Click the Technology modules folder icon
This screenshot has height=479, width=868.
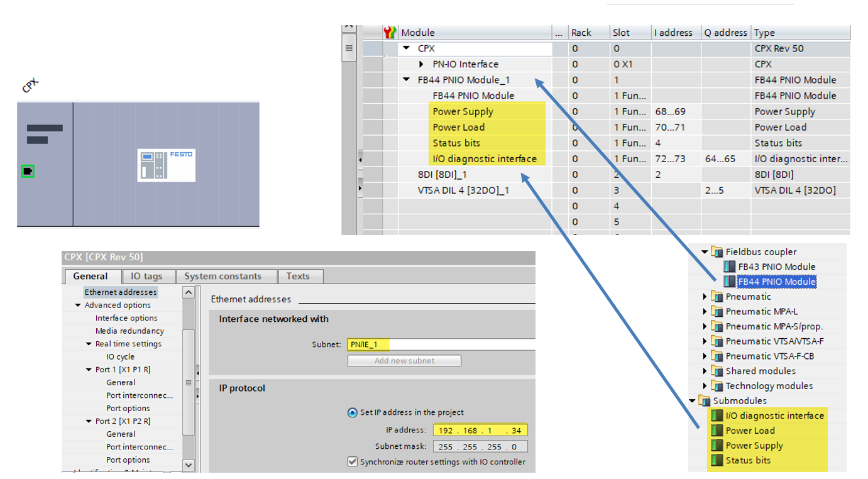point(717,386)
